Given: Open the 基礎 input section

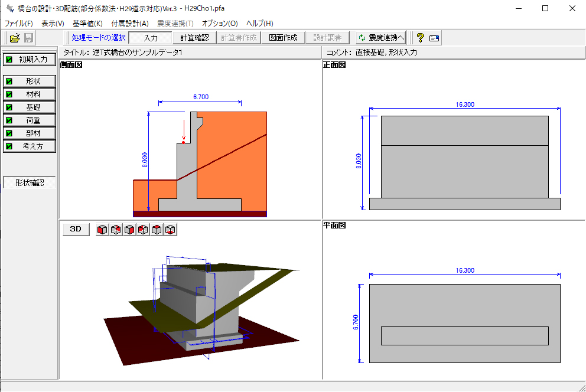Looking at the screenshot, I should pos(30,107).
